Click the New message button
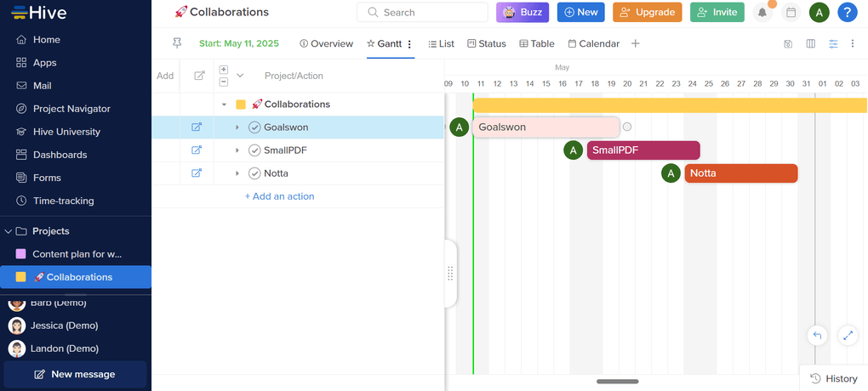Screen dimensions: 868x391 click(x=75, y=374)
